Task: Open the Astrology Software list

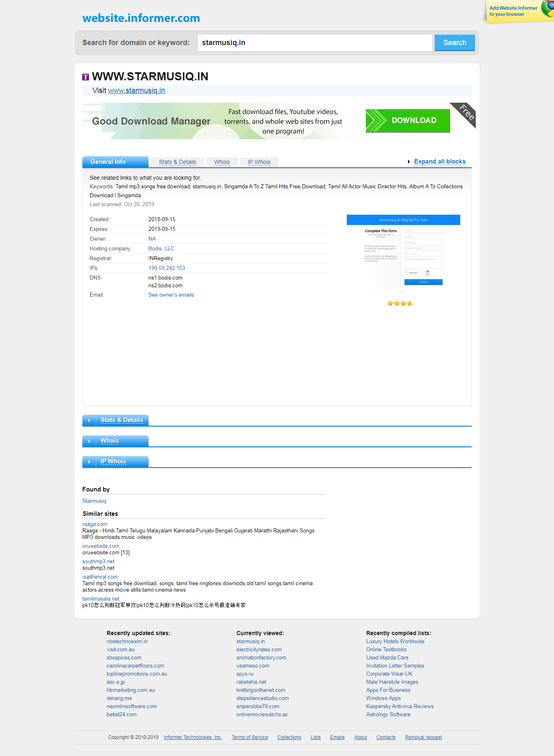Action: point(388,715)
